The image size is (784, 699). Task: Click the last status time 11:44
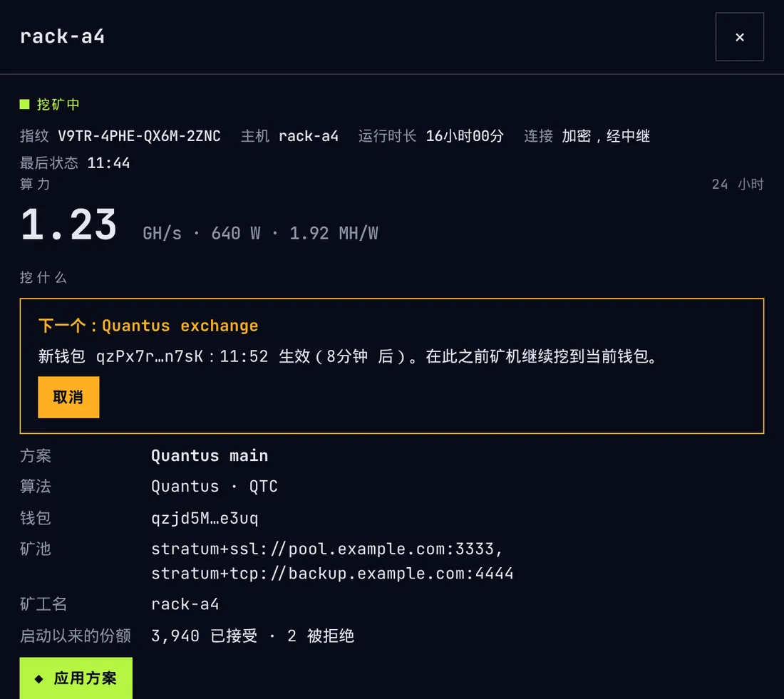(x=108, y=163)
